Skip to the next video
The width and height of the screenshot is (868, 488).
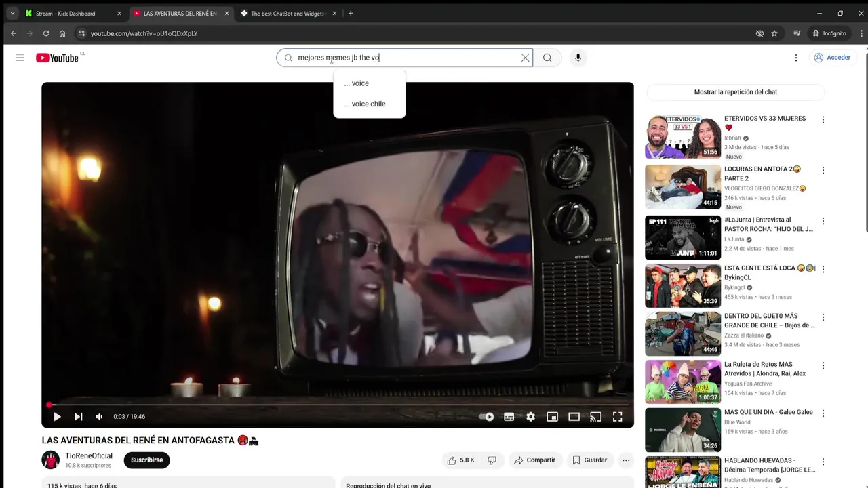point(78,417)
